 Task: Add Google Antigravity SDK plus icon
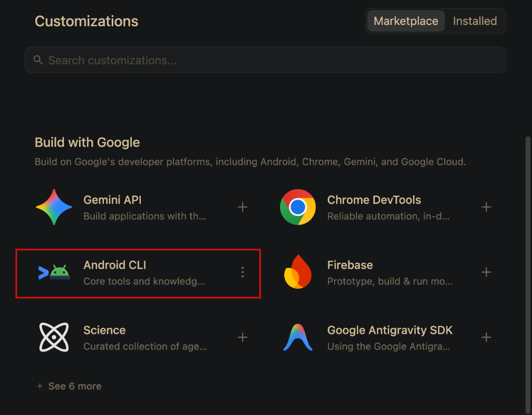[x=486, y=337]
